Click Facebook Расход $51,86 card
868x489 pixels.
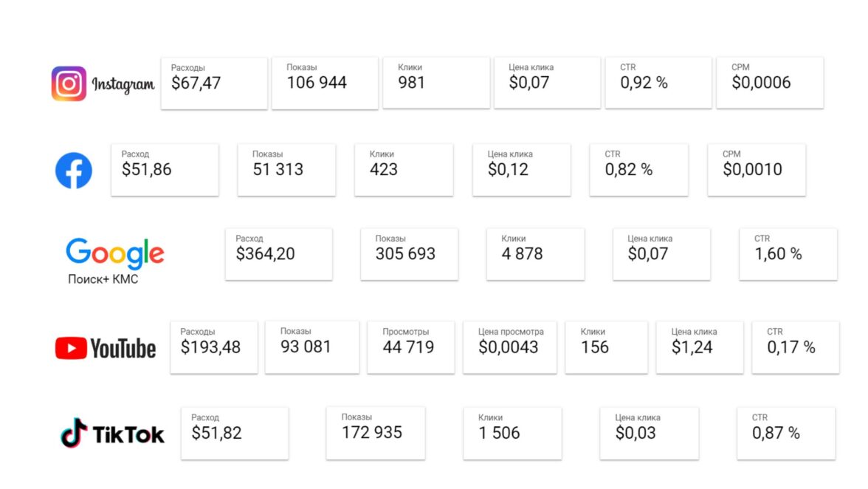click(165, 170)
